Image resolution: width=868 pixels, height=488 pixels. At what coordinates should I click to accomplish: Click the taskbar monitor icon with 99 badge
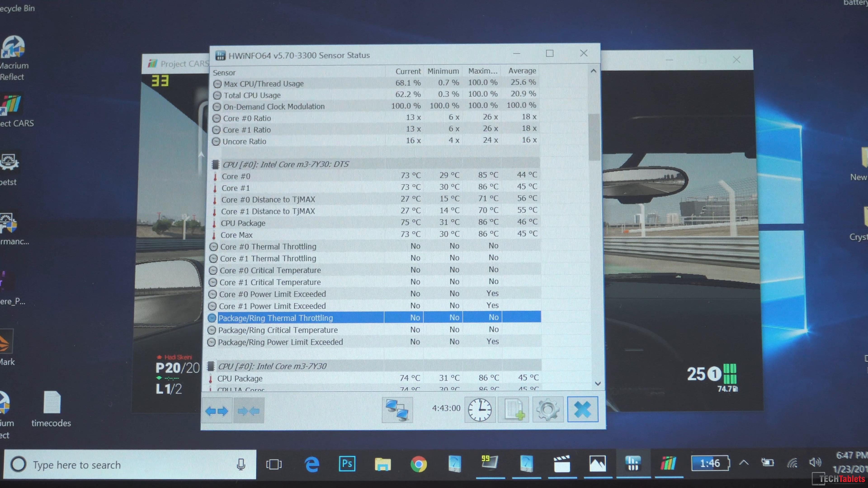[490, 462]
